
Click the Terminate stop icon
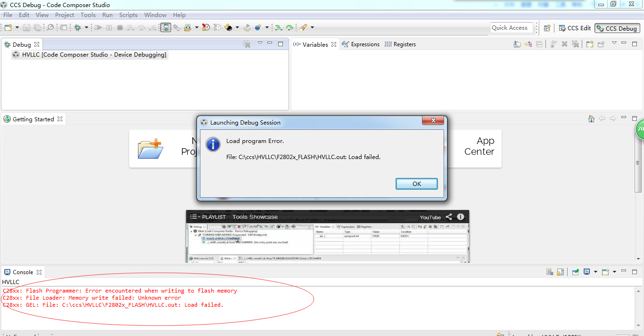(120, 27)
